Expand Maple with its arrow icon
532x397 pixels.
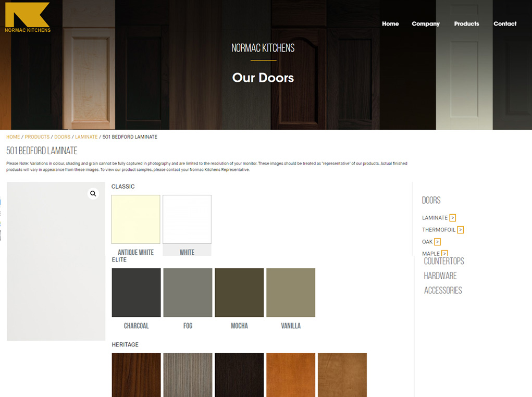tap(444, 253)
